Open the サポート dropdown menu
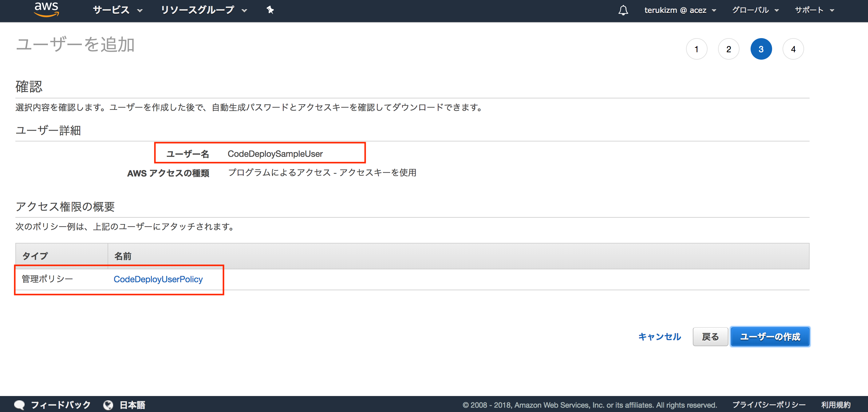 [814, 10]
